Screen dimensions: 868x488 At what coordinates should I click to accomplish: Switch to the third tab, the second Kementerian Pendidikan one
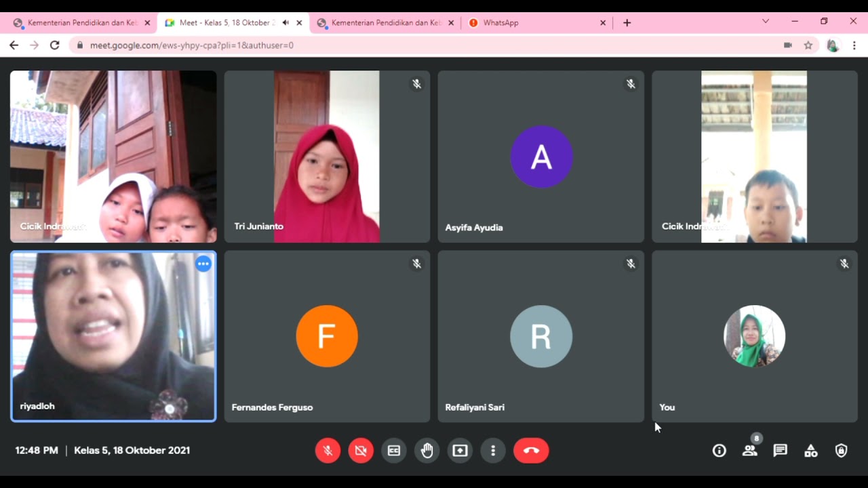[x=385, y=22]
